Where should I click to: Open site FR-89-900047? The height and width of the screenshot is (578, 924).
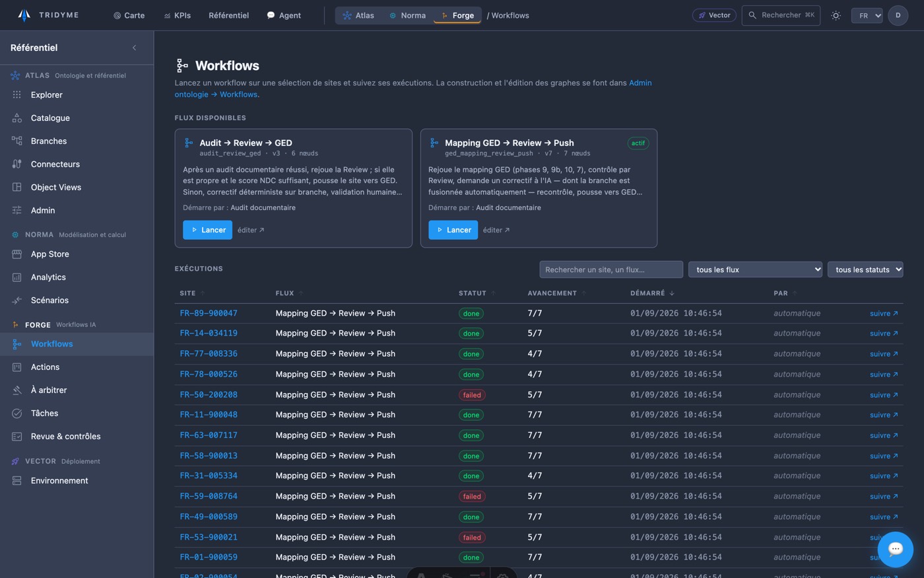209,313
